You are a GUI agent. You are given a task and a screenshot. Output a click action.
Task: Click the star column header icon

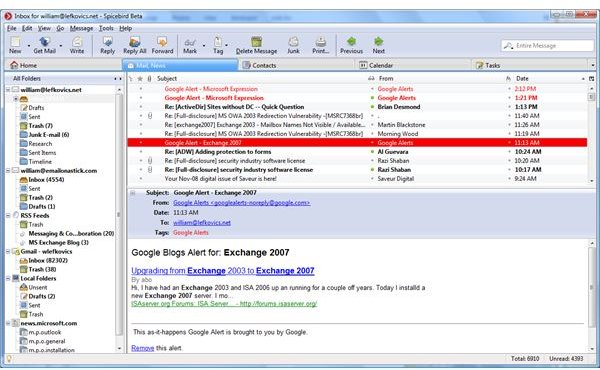point(140,78)
